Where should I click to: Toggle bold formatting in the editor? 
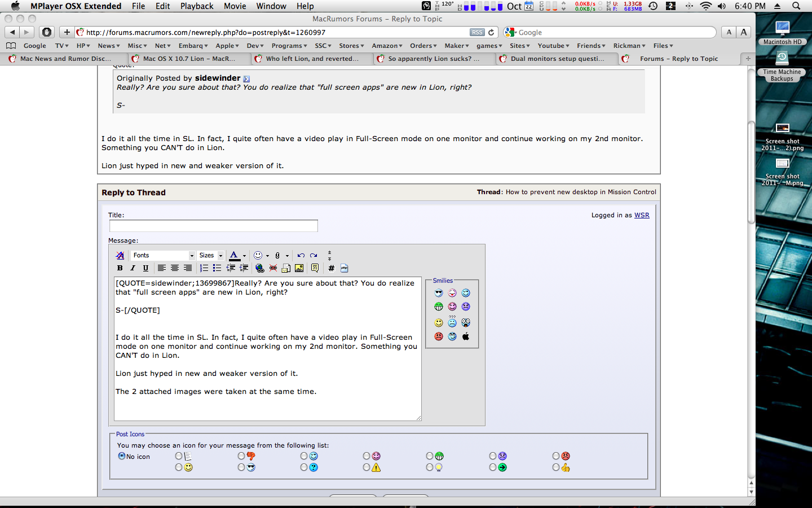point(120,268)
